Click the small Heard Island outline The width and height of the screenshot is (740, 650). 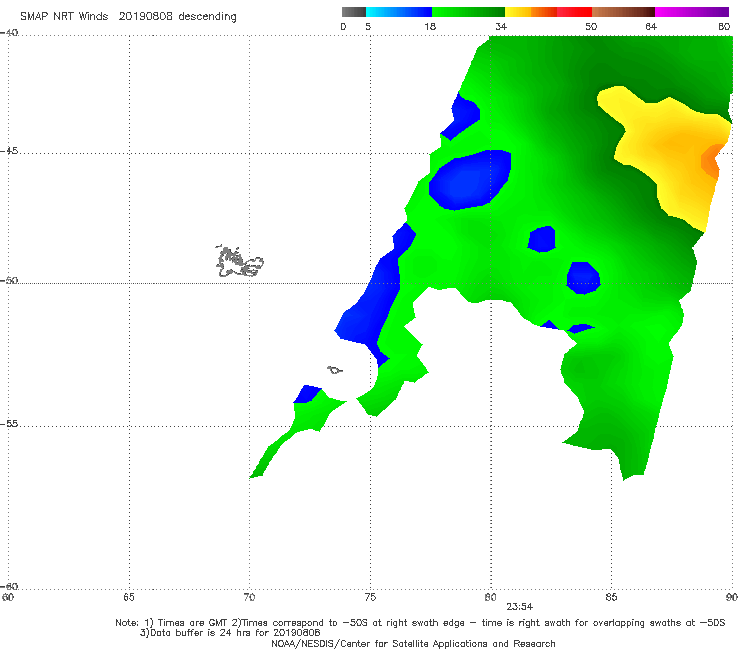coord(335,370)
